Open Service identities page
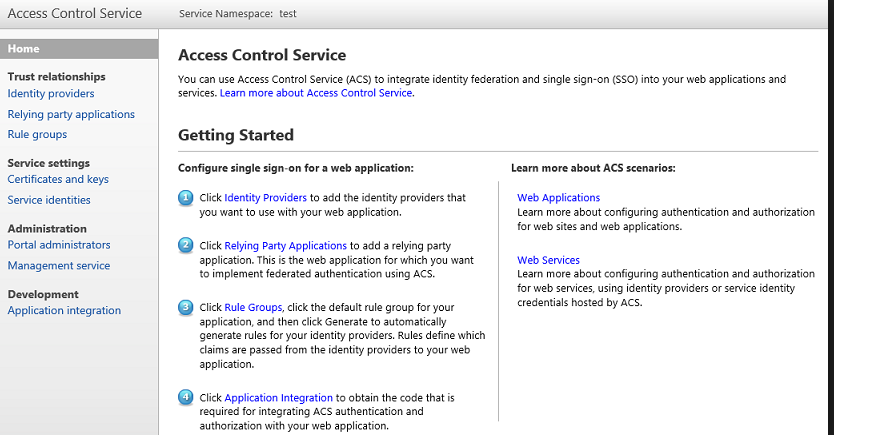This screenshot has width=883, height=435. click(x=49, y=200)
